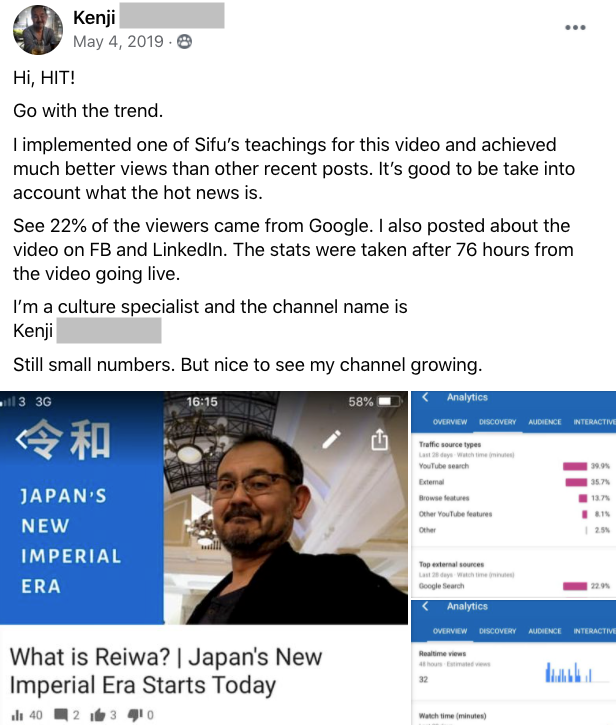616x725 pixels.
Task: Open the May 4, 2019 post timestamp
Action: click(119, 42)
